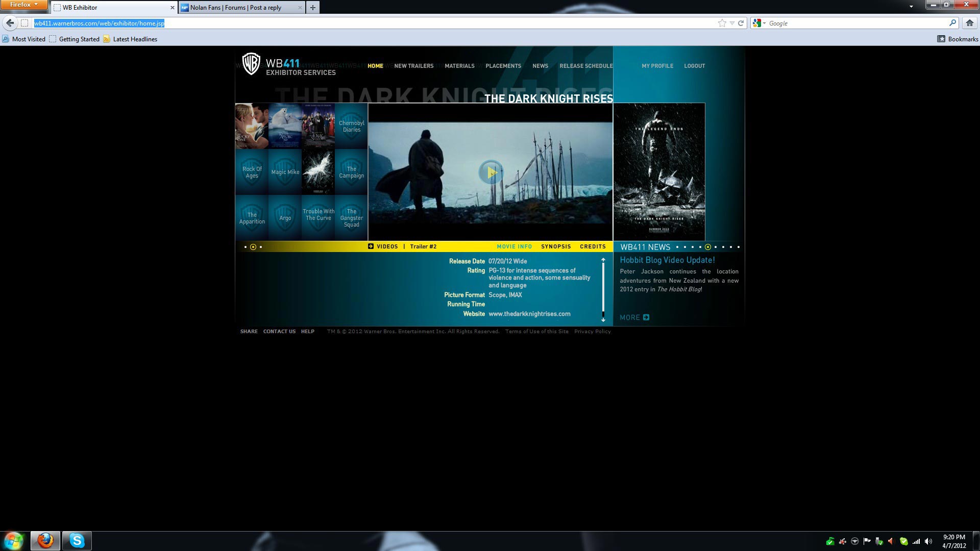Reload the current page
The width and height of the screenshot is (980, 551).
click(741, 23)
